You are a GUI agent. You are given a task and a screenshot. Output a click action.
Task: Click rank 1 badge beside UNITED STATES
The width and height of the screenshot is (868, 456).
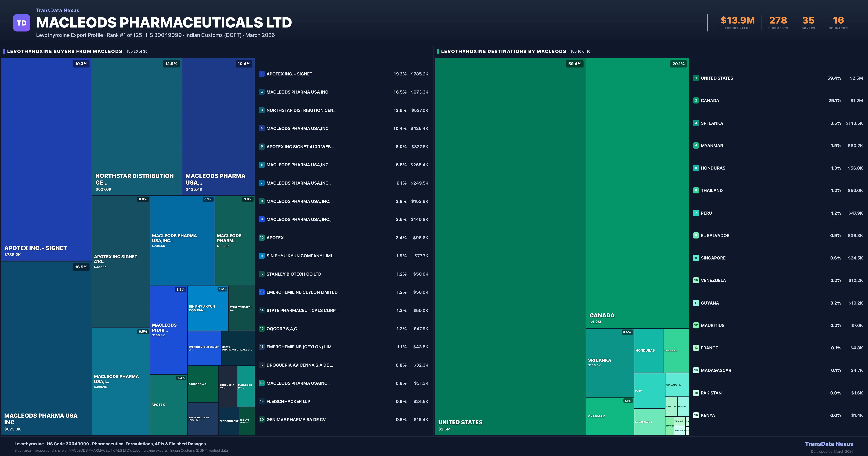(x=696, y=78)
